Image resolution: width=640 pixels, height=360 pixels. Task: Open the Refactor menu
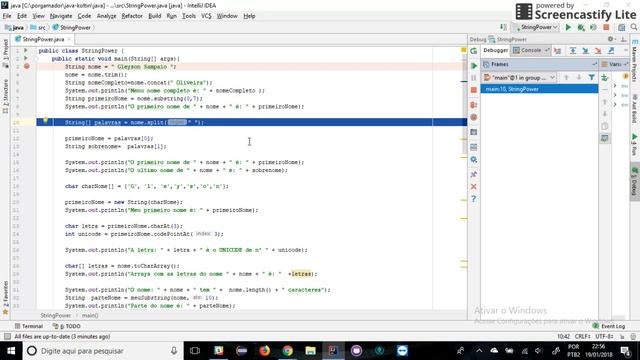132,16
